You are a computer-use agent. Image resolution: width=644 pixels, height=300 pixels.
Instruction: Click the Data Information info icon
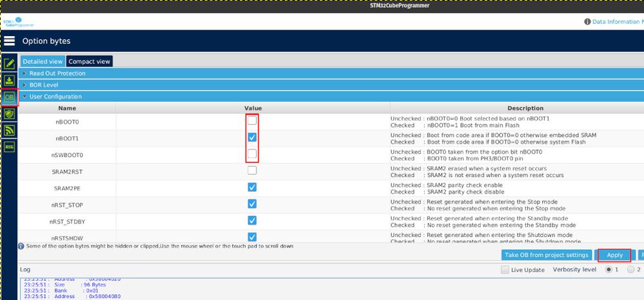coord(587,21)
